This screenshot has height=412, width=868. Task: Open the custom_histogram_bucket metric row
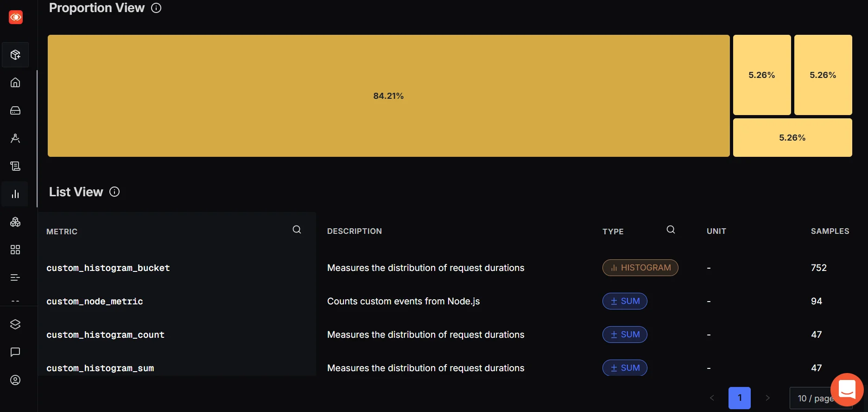pos(108,268)
